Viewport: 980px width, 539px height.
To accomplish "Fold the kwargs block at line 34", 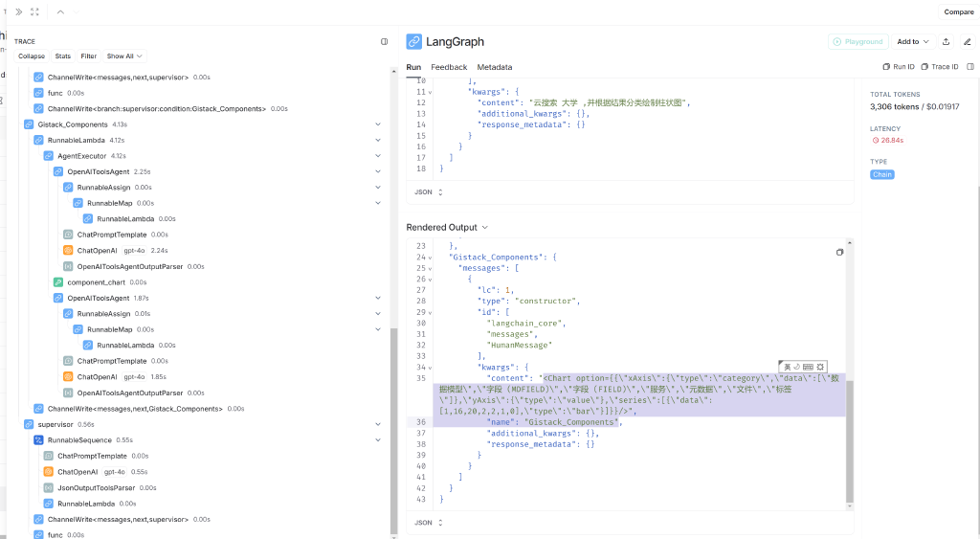I will (x=430, y=368).
